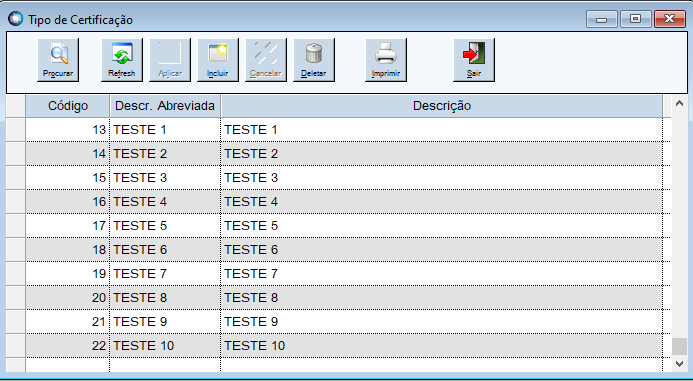Screen dimensions: 693x381
Task: Delete record using Deletar trash icon
Action: click(314, 60)
